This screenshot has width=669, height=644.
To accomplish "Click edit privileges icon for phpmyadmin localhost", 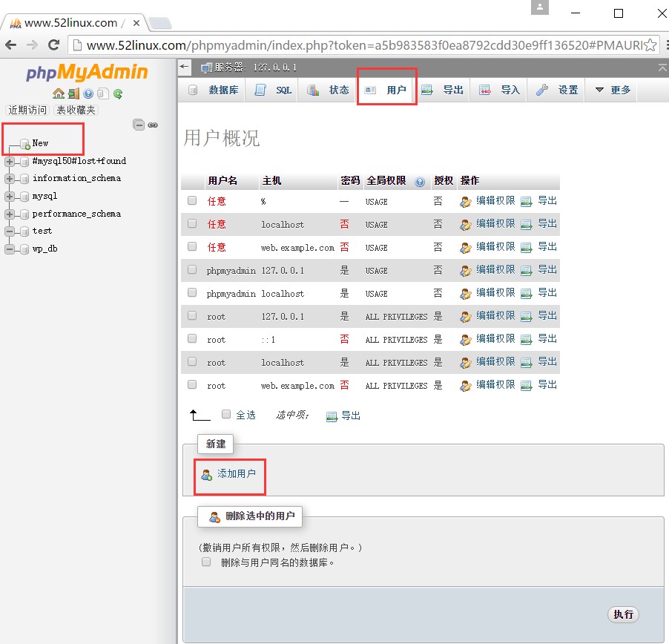I will click(466, 294).
